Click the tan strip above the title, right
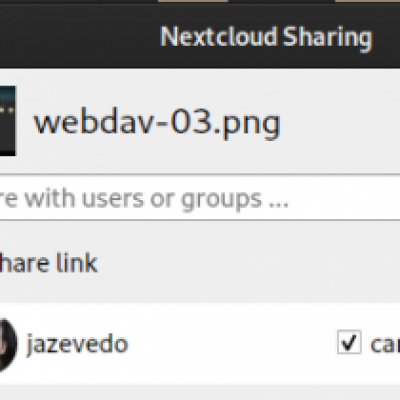The height and width of the screenshot is (400, 400). [x=367, y=1]
